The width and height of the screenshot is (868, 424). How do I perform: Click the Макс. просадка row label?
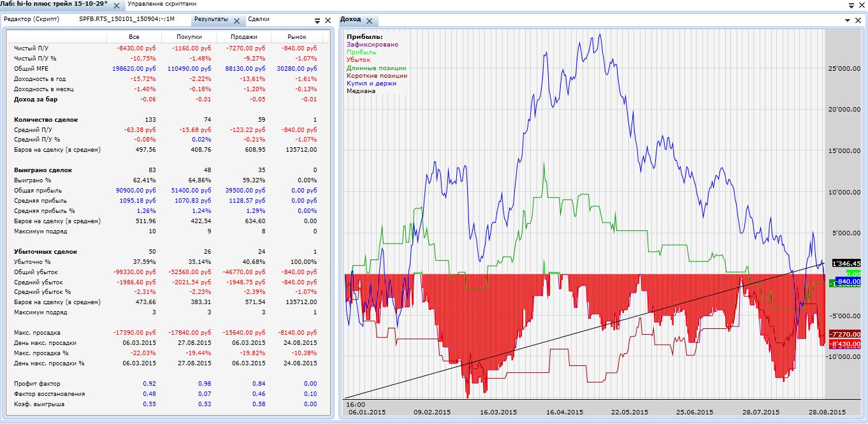click(37, 333)
